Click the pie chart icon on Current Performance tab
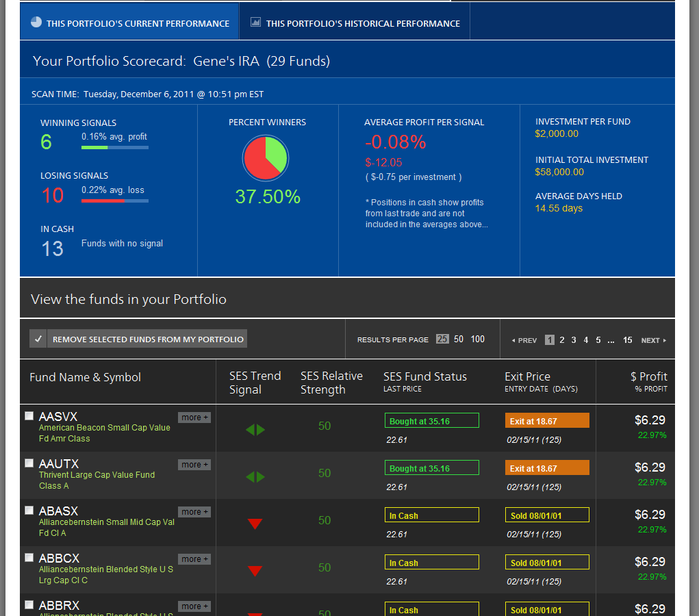Image resolution: width=699 pixels, height=616 pixels. tap(36, 23)
